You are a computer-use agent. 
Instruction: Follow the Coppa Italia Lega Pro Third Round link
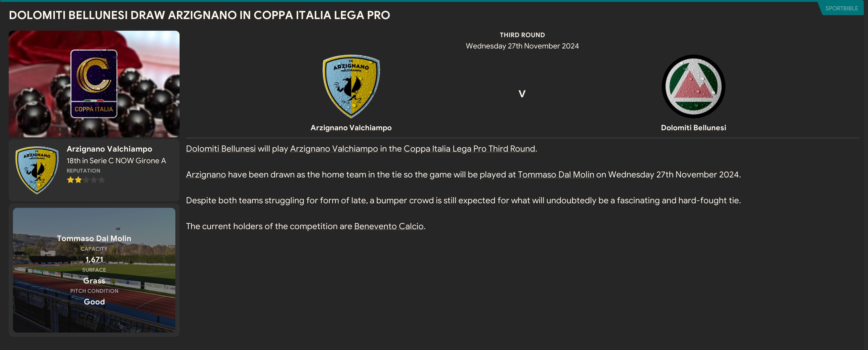pyautogui.click(x=469, y=149)
